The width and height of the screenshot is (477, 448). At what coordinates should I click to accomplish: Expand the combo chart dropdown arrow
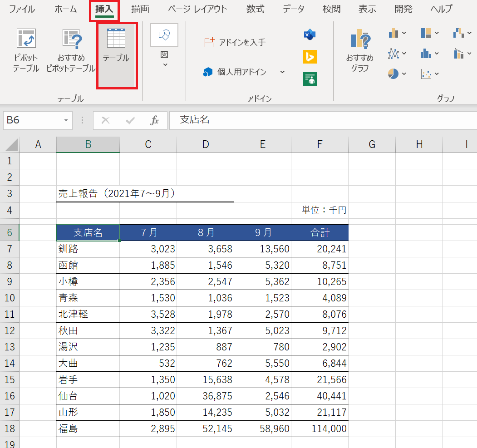tap(469, 54)
